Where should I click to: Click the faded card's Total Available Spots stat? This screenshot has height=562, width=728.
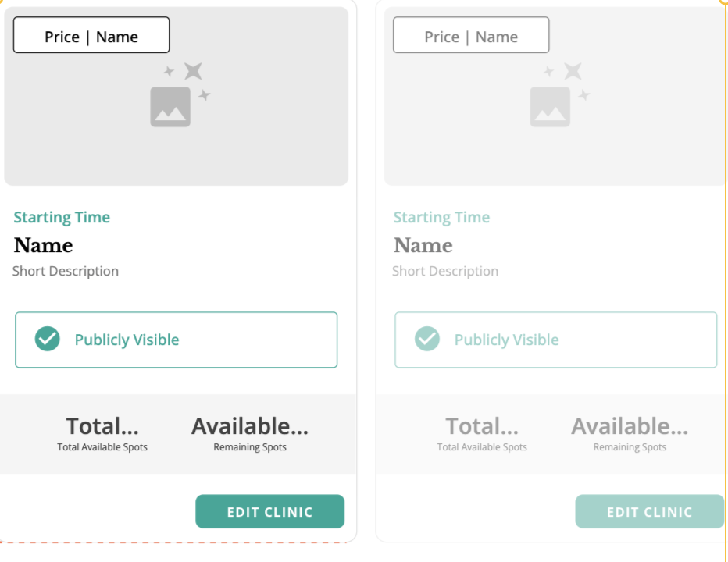coord(482,433)
